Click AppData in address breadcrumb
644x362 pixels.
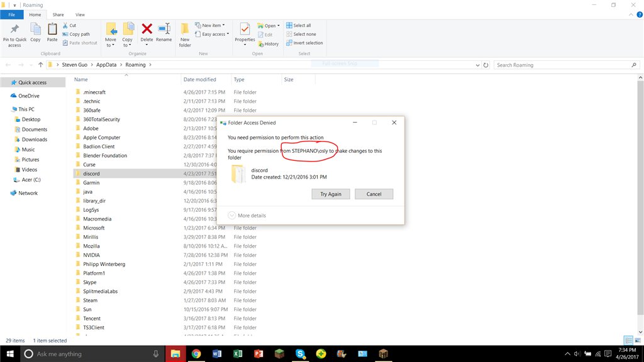(x=106, y=65)
